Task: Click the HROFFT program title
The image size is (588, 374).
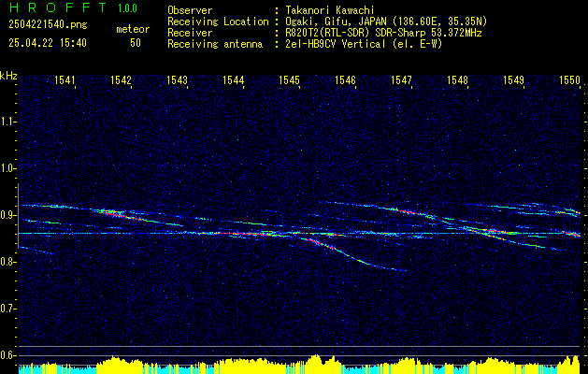Action: 58,7
